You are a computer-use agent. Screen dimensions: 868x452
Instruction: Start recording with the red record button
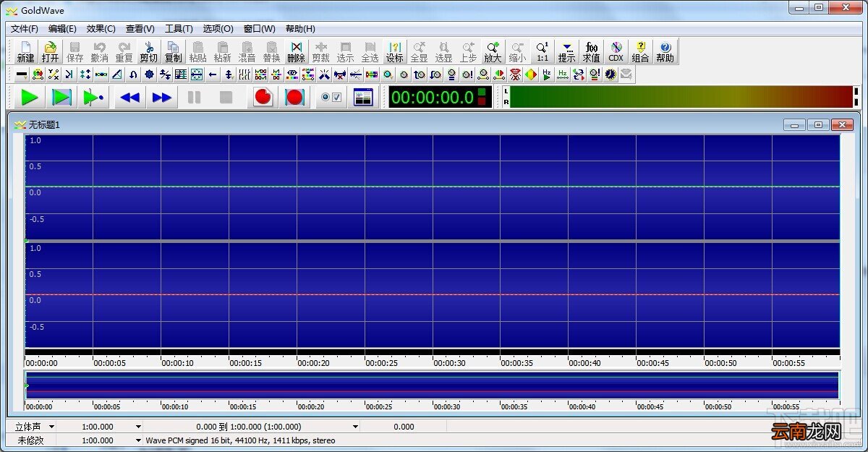[x=263, y=97]
